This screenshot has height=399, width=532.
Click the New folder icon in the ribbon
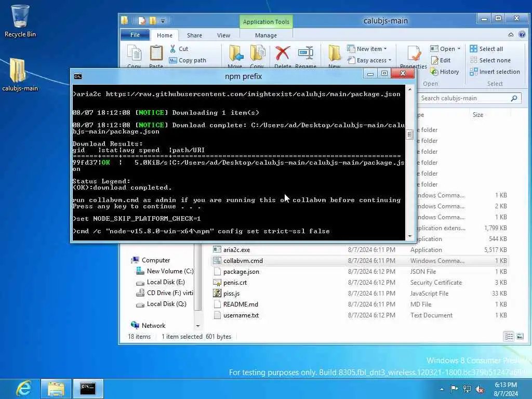(335, 54)
